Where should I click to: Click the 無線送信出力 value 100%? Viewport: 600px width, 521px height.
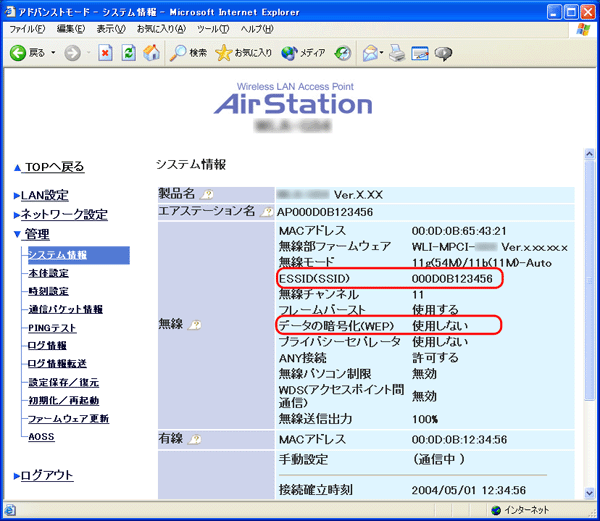(425, 419)
